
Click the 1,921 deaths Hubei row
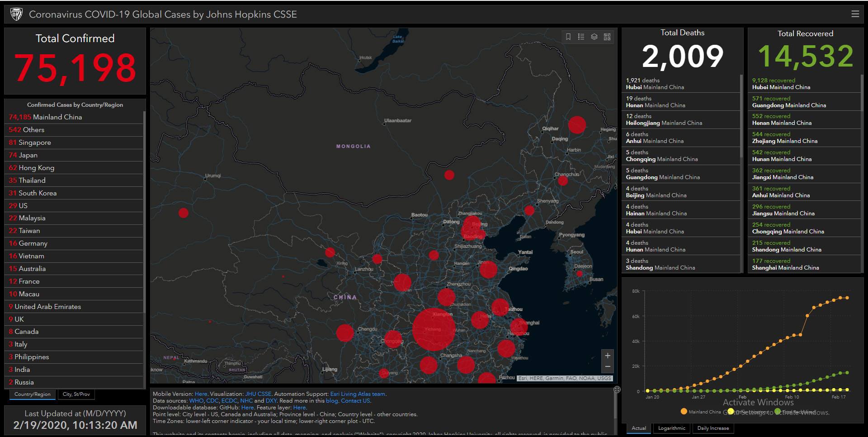[681, 84]
